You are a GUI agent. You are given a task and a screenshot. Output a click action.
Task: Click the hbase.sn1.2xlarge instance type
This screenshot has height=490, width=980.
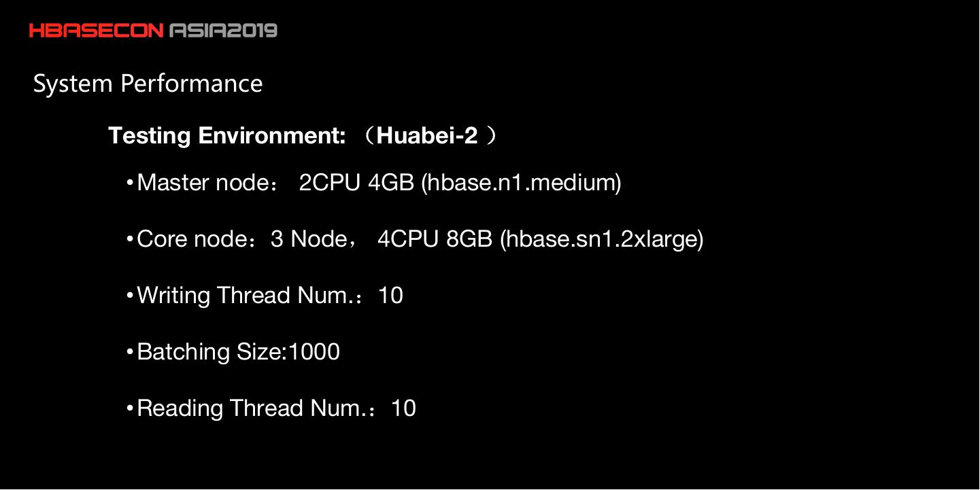click(602, 239)
